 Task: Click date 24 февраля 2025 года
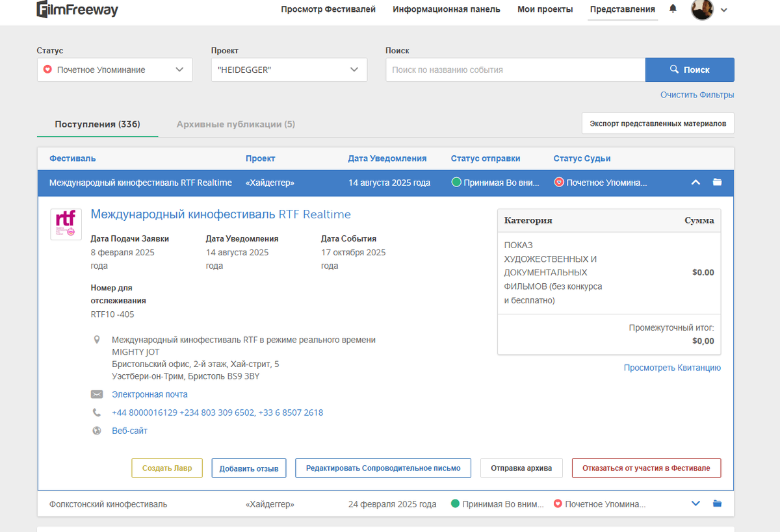(x=392, y=504)
